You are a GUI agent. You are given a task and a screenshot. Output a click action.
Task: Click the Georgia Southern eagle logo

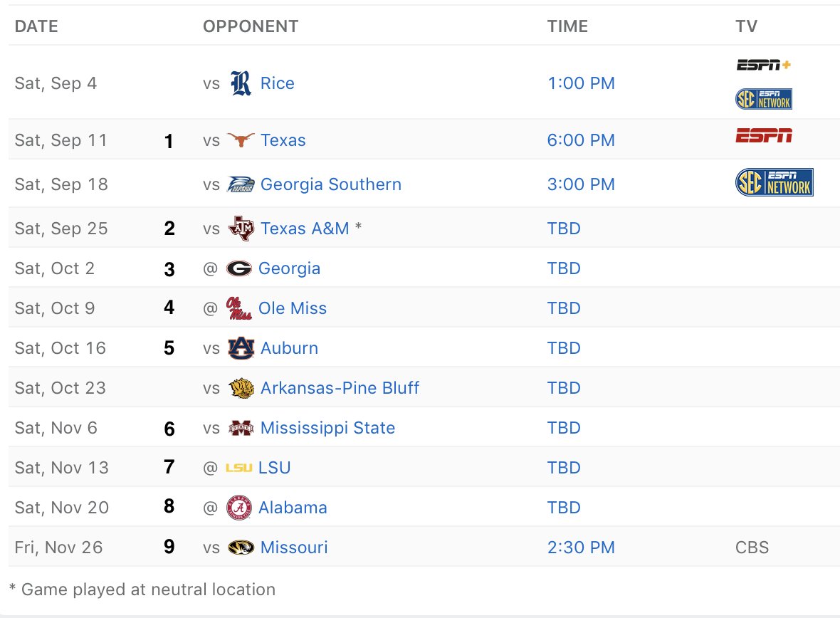pos(241,184)
